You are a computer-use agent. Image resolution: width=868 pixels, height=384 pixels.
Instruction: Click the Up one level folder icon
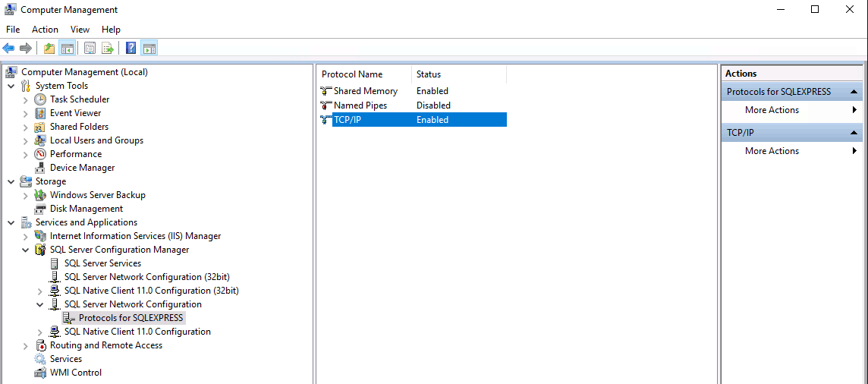click(x=49, y=49)
